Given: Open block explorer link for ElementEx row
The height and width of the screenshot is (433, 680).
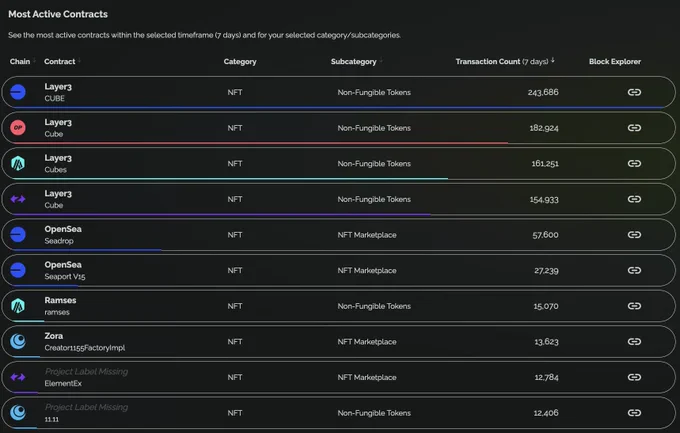Looking at the screenshot, I should pyautogui.click(x=634, y=377).
